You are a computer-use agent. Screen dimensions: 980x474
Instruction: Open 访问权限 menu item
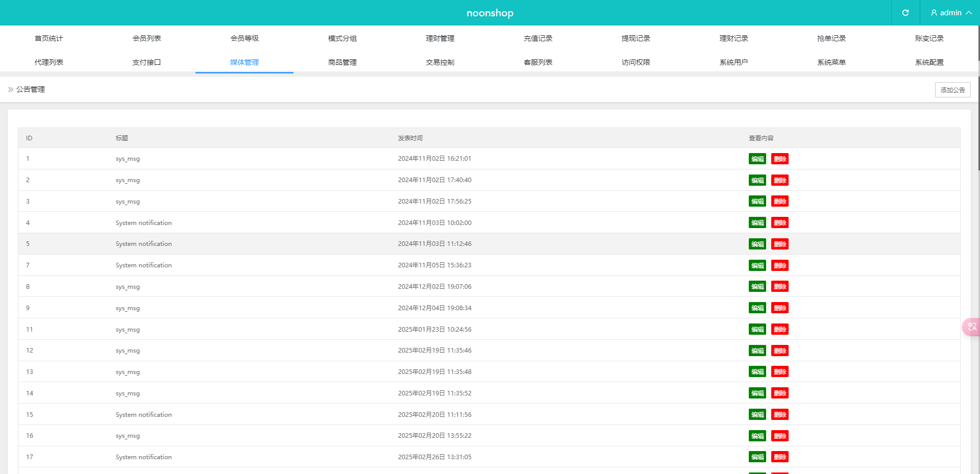tap(636, 62)
